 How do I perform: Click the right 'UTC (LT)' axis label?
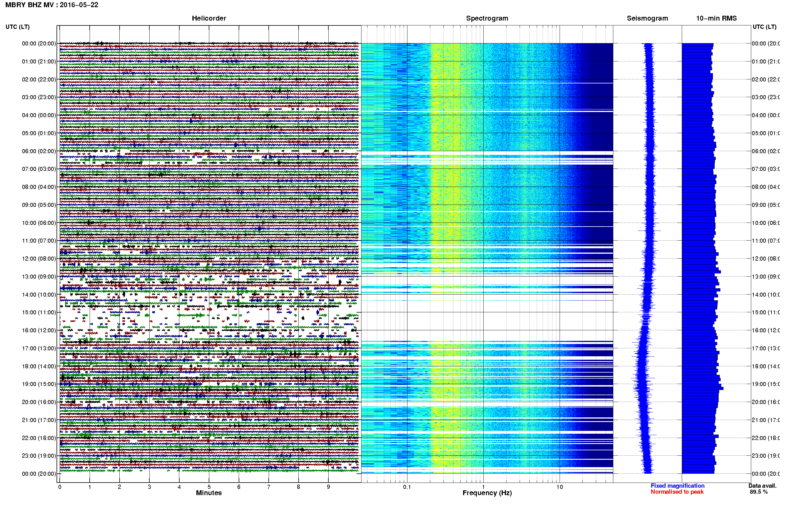pyautogui.click(x=764, y=27)
